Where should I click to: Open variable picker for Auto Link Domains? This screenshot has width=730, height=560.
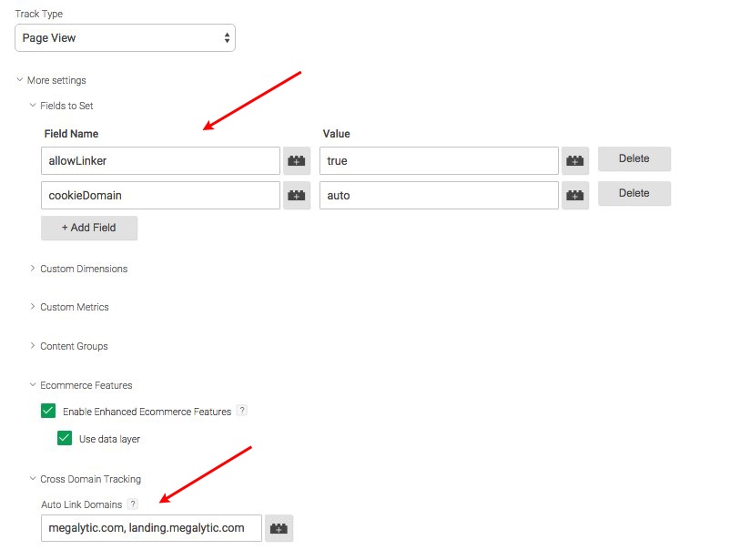click(x=279, y=528)
